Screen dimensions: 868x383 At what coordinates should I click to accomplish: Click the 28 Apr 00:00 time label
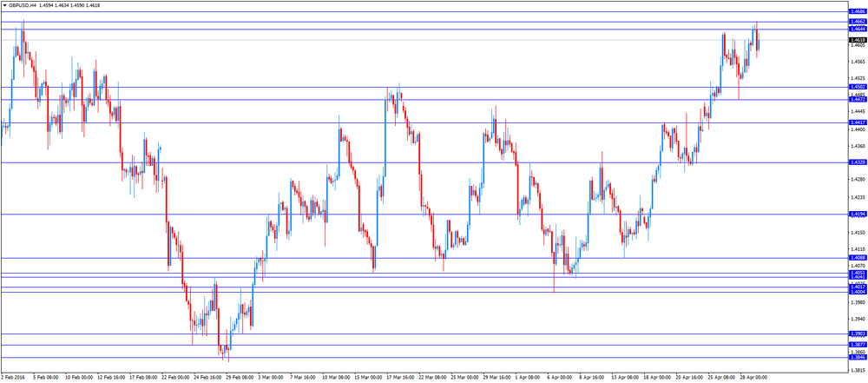(x=755, y=378)
